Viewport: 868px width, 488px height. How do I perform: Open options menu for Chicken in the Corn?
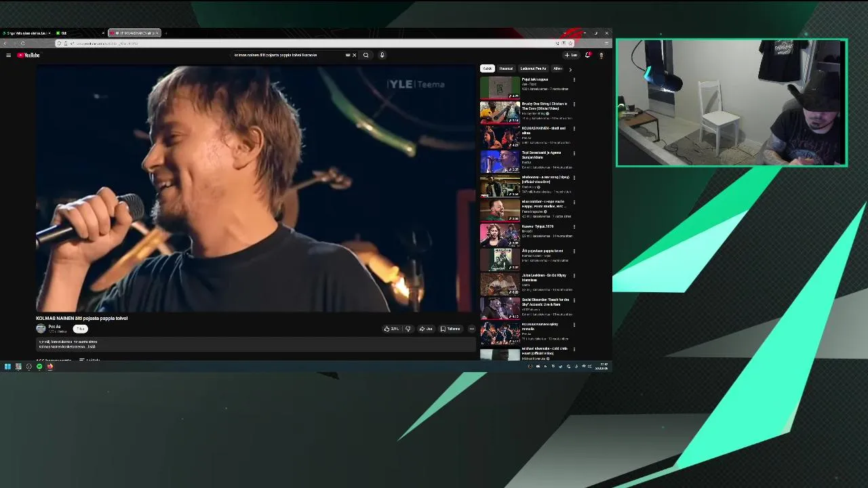574,104
